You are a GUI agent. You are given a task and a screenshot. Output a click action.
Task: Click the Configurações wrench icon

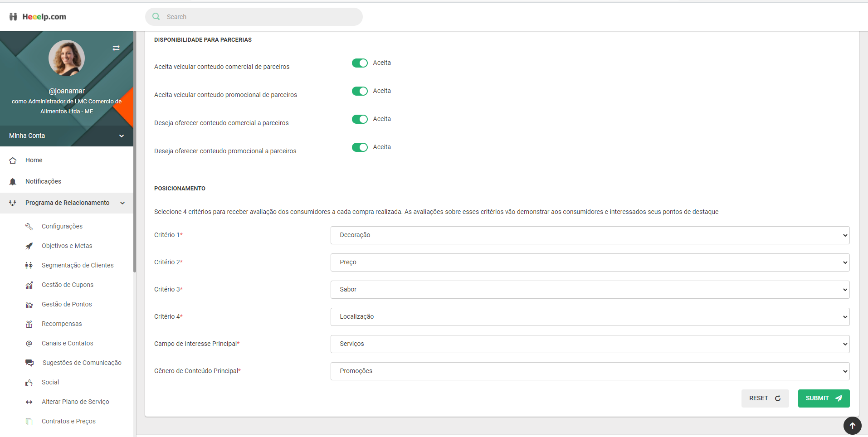29,227
